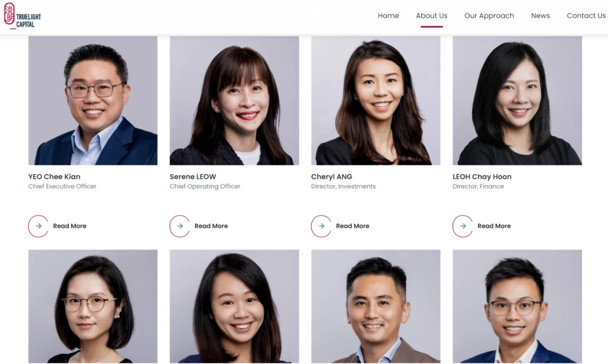This screenshot has width=608, height=364.
Task: Click the Truelight Capital logo
Action: coord(23,16)
